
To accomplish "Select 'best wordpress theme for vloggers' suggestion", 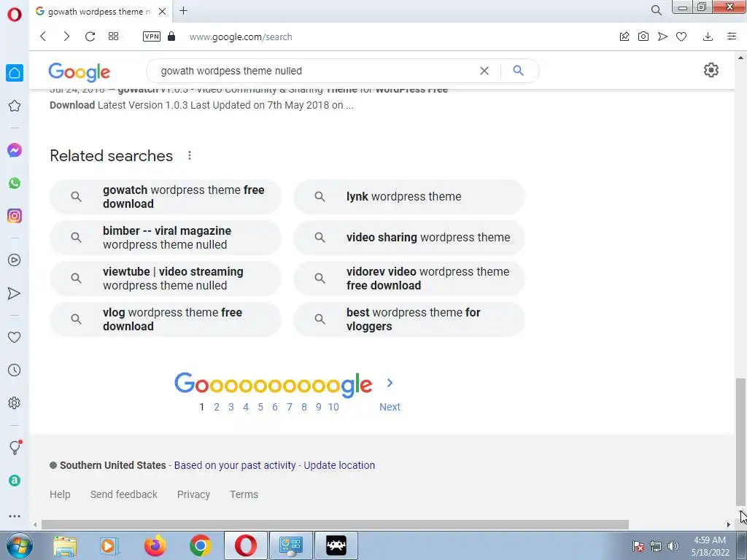I will click(409, 319).
